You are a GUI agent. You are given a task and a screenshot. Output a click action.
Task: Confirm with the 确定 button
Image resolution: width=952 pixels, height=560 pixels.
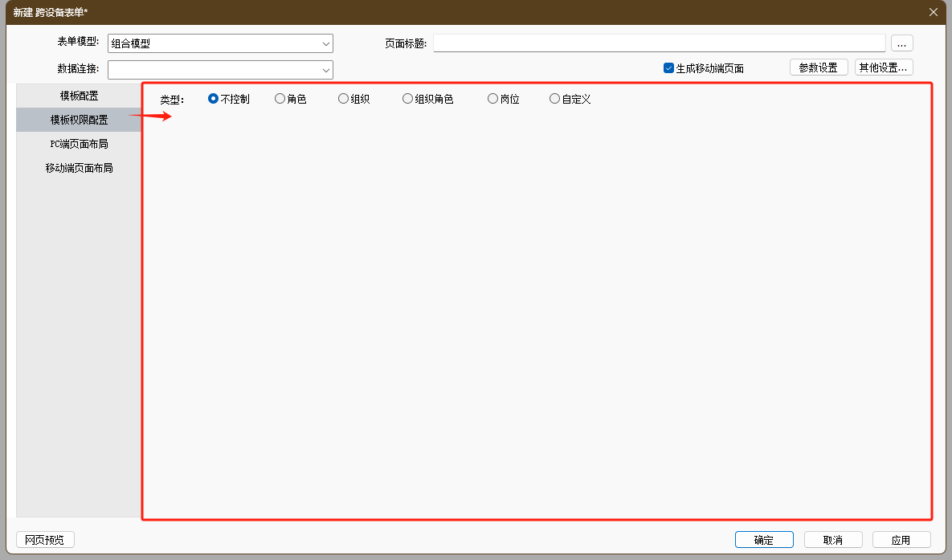pos(763,540)
